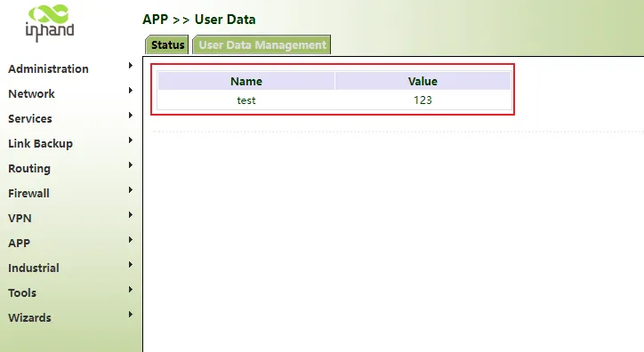The width and height of the screenshot is (644, 352).
Task: Click the 'APP >> User Data' page title
Action: pyautogui.click(x=199, y=20)
